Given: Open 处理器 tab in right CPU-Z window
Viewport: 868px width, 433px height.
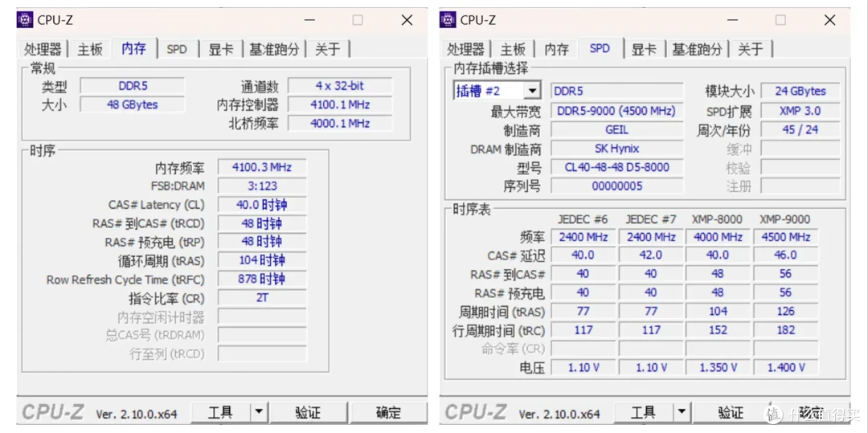Looking at the screenshot, I should [465, 49].
